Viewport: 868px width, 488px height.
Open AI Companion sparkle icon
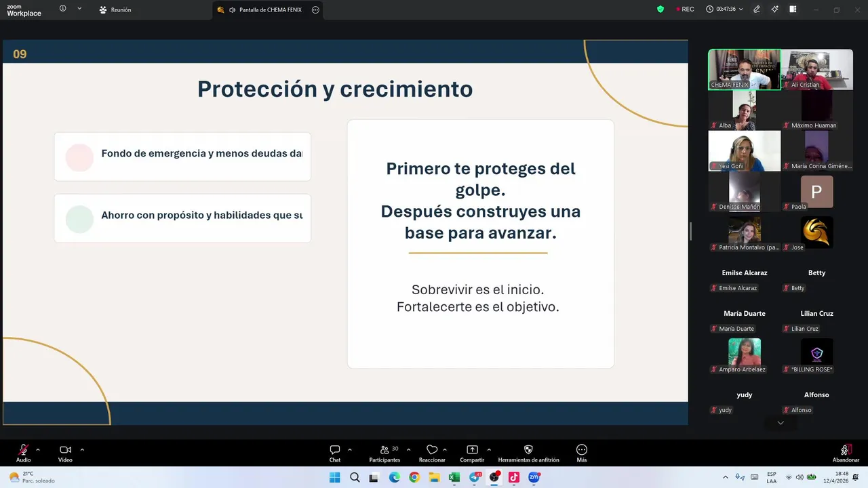point(774,9)
